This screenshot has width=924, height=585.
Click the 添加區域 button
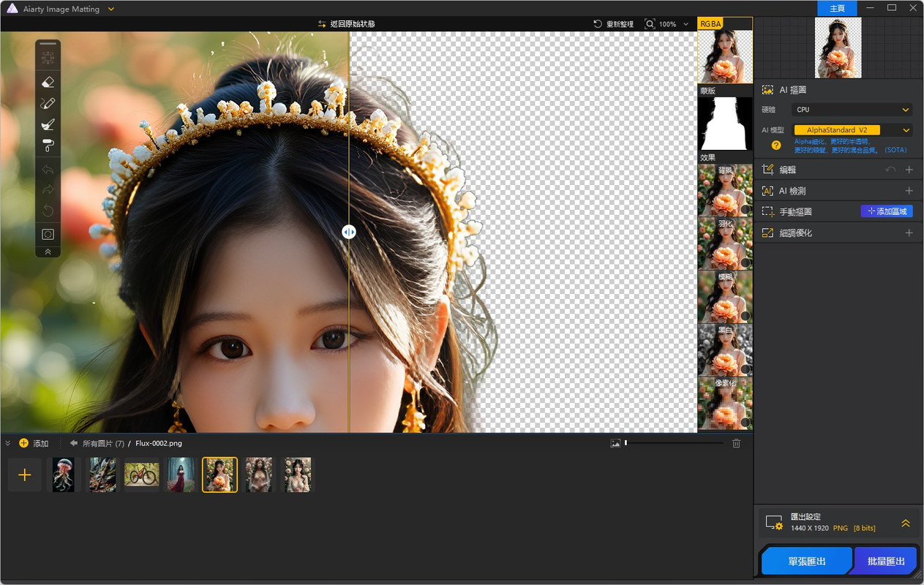887,211
